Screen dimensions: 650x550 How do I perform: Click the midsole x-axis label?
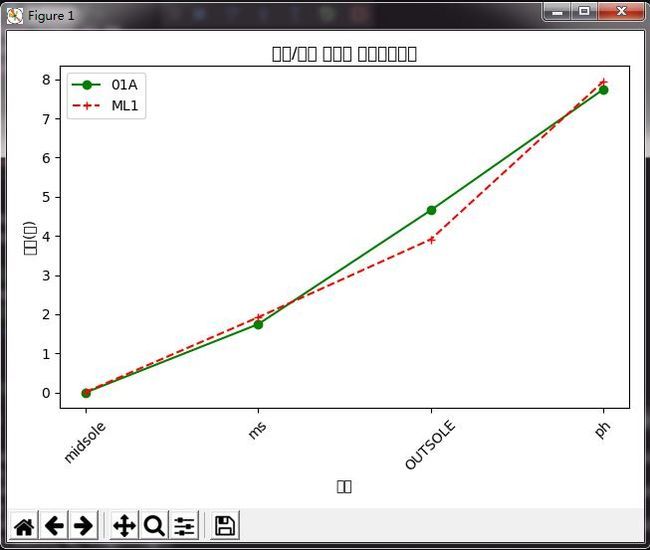point(85,442)
